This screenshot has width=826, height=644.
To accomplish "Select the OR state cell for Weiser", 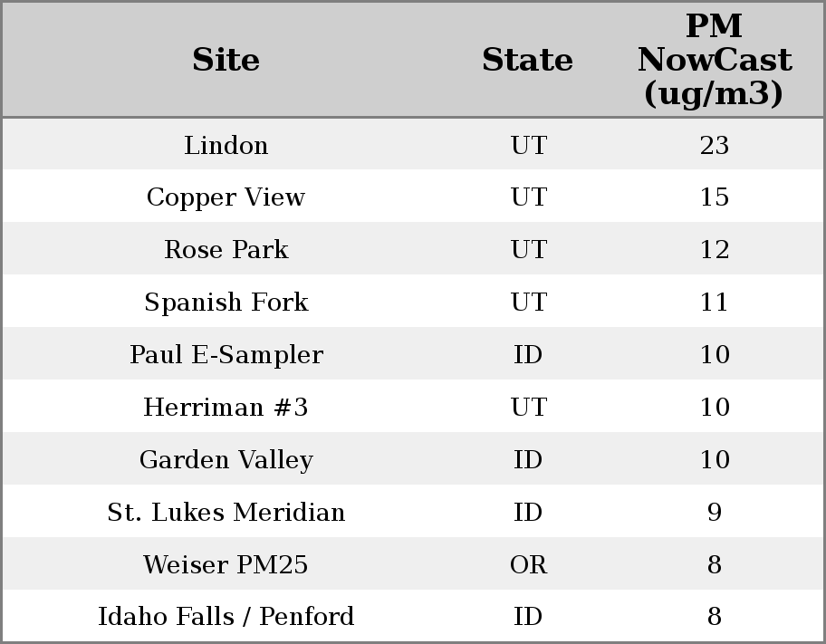I will 528,565.
